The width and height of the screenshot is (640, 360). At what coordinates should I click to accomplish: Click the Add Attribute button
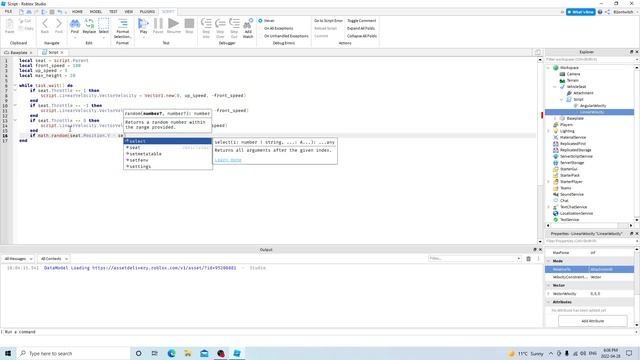[592, 321]
